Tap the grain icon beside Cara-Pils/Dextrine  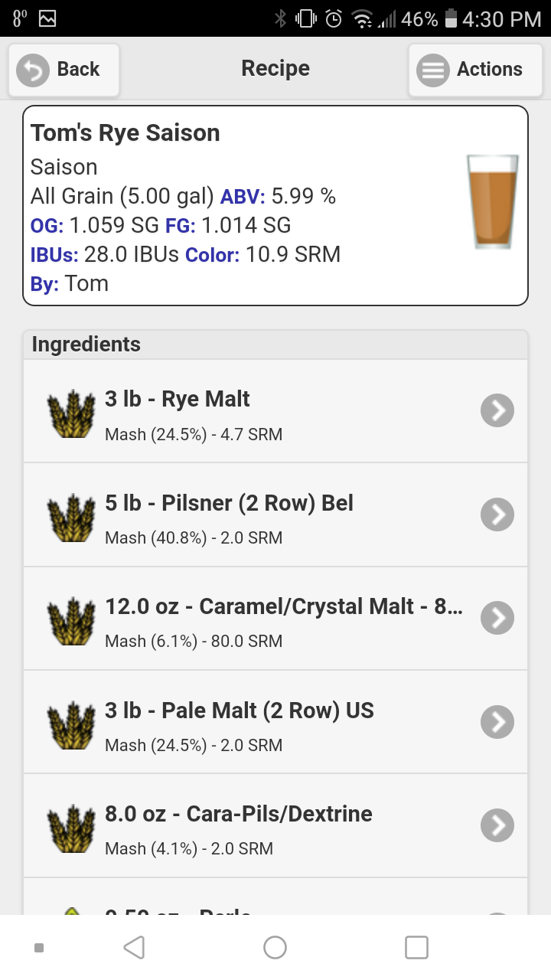tap(71, 828)
